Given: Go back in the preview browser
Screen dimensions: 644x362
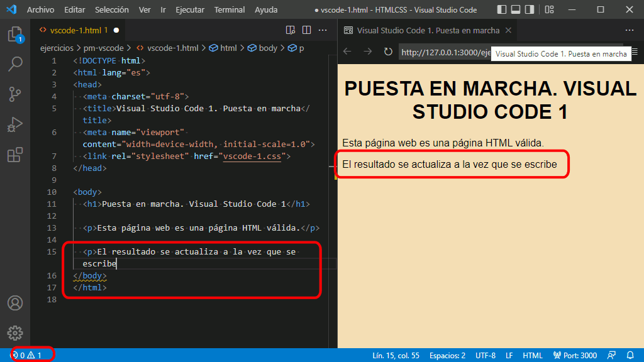Looking at the screenshot, I should point(347,52).
